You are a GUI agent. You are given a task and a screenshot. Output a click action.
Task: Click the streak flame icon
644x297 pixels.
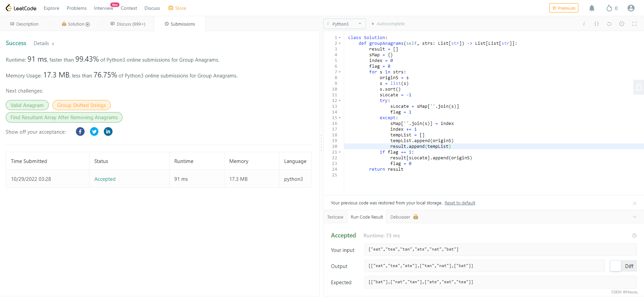(609, 8)
